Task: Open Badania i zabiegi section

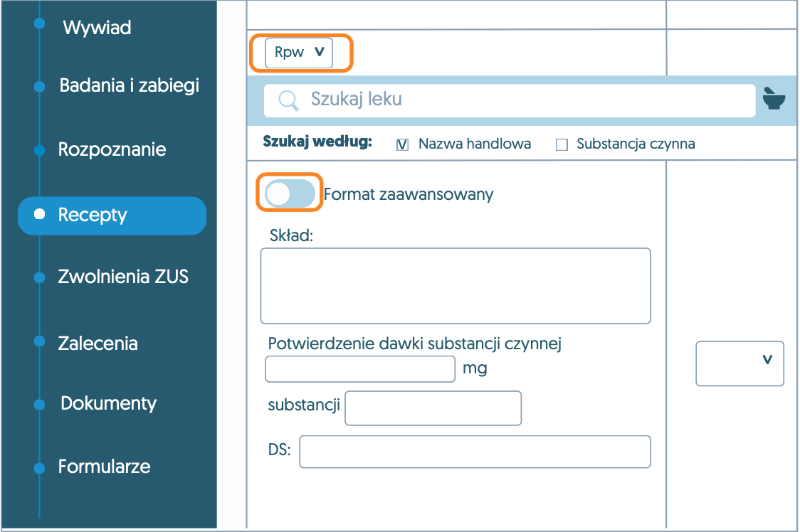Action: coord(129,86)
